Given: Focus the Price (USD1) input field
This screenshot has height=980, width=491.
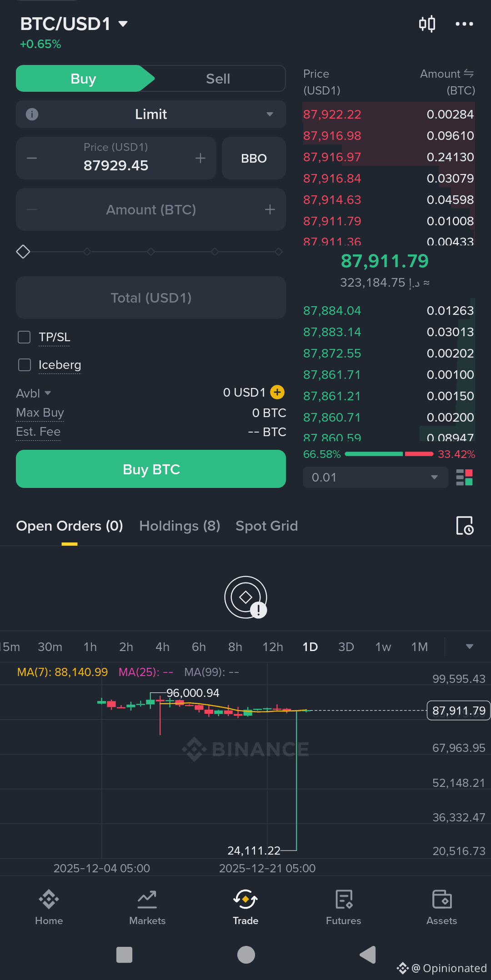Looking at the screenshot, I should pyautogui.click(x=116, y=158).
